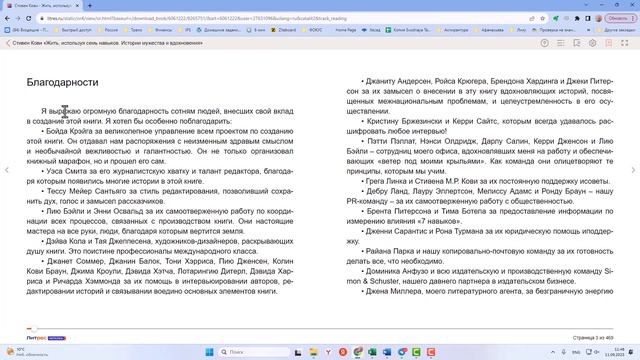This screenshot has height=360, width=640.
Task: Open the 'Аспирантура' bookmark folder
Action: (452, 30)
